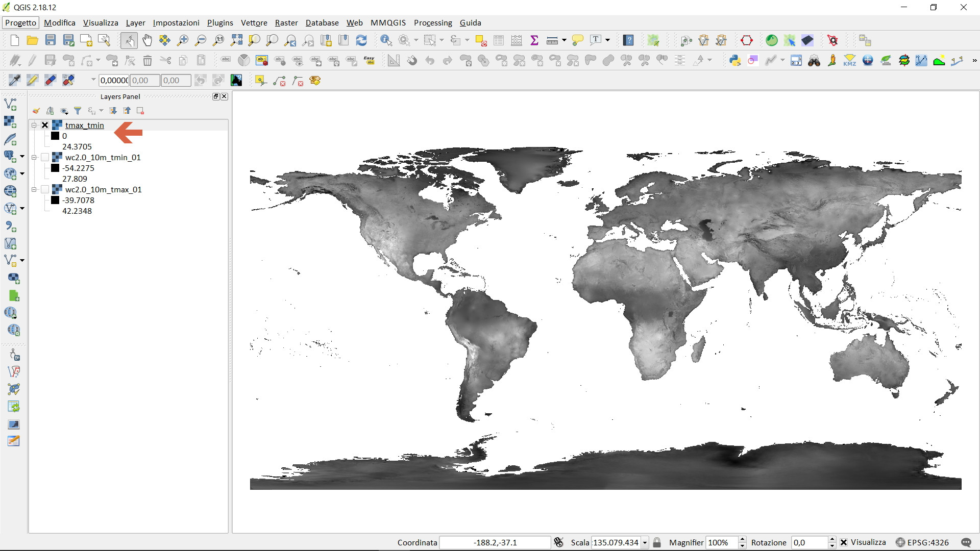Open the Python console icon
The height and width of the screenshot is (551, 980).
pyautogui.click(x=735, y=61)
